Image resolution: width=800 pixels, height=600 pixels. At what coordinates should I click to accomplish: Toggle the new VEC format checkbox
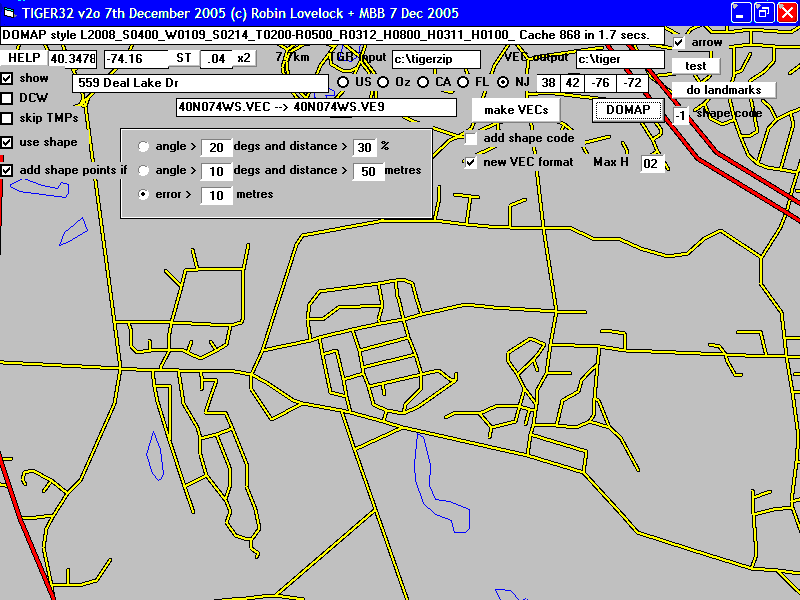(x=471, y=162)
